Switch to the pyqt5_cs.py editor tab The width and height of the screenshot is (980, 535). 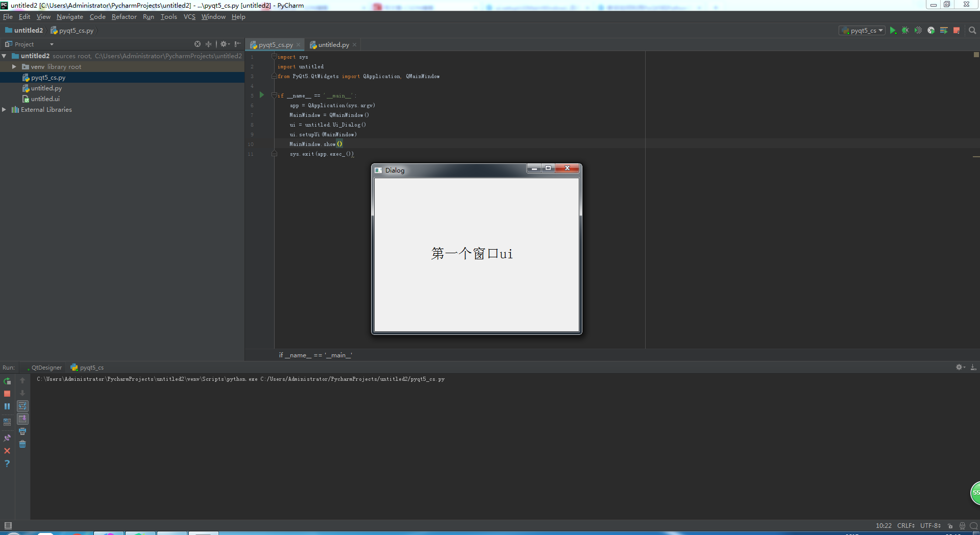(275, 45)
